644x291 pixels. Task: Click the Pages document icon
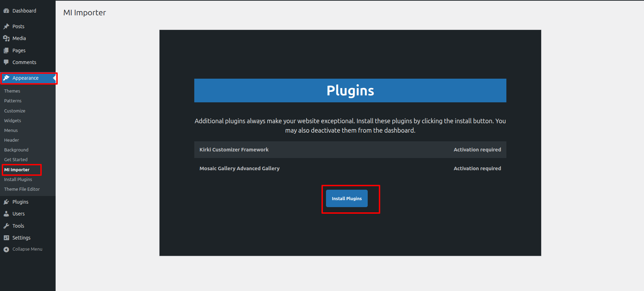(6, 50)
